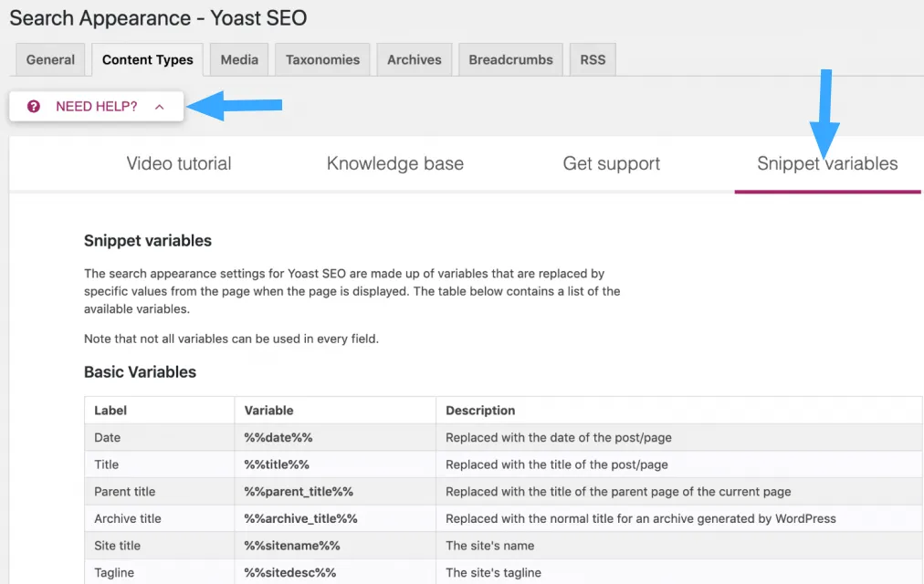Switch to the Knowledge base tab
The image size is (924, 584).
pyautogui.click(x=394, y=163)
